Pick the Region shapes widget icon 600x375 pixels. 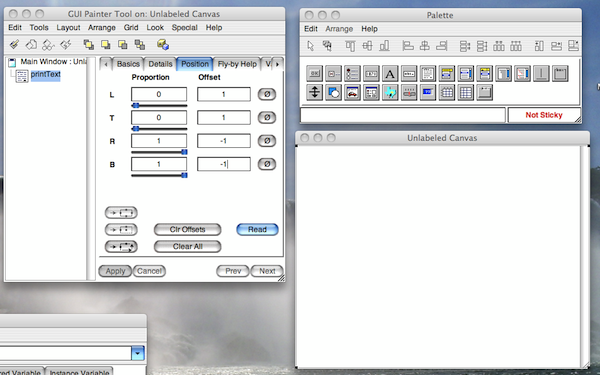[x=333, y=92]
